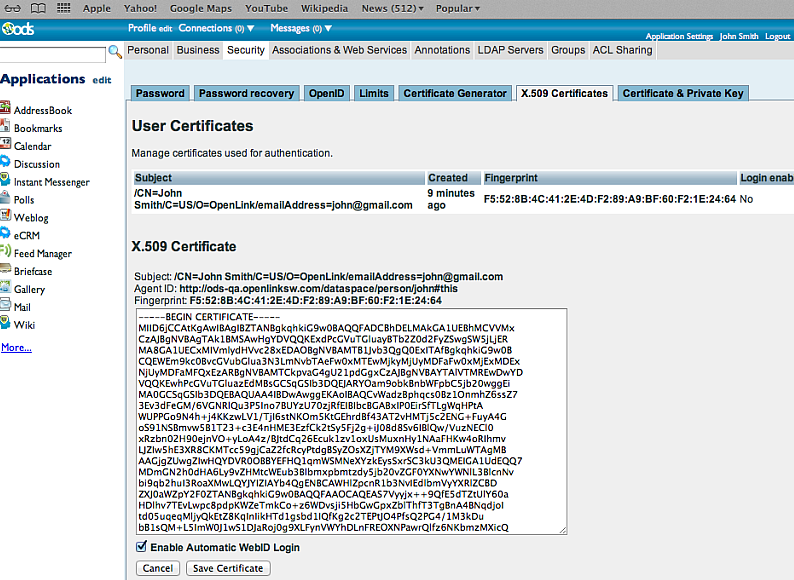
Task: Click the magnifier search icon
Action: click(x=115, y=51)
